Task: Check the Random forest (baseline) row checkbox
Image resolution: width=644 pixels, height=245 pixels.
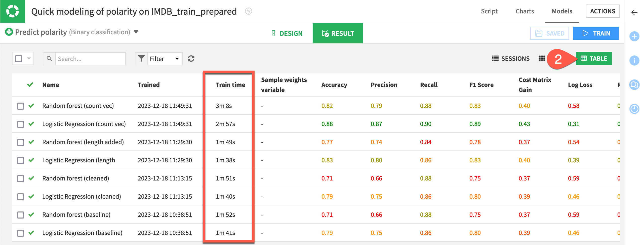Action: coord(21,215)
